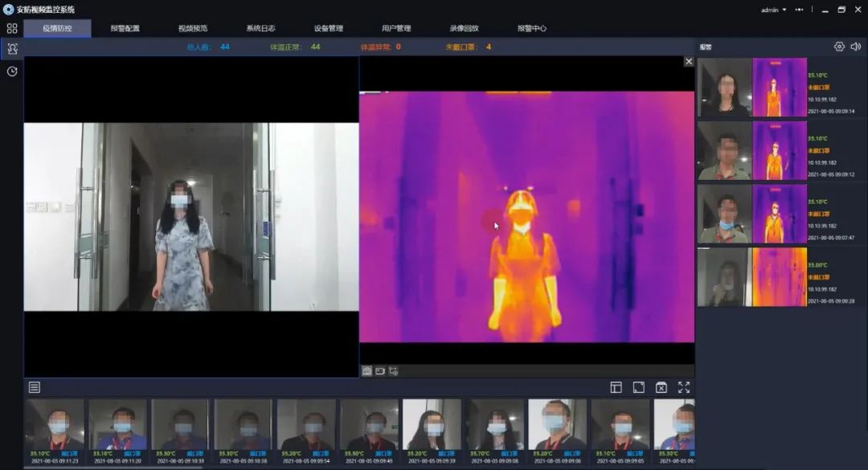
Task: Open alarm panel settings gear
Action: click(x=839, y=47)
